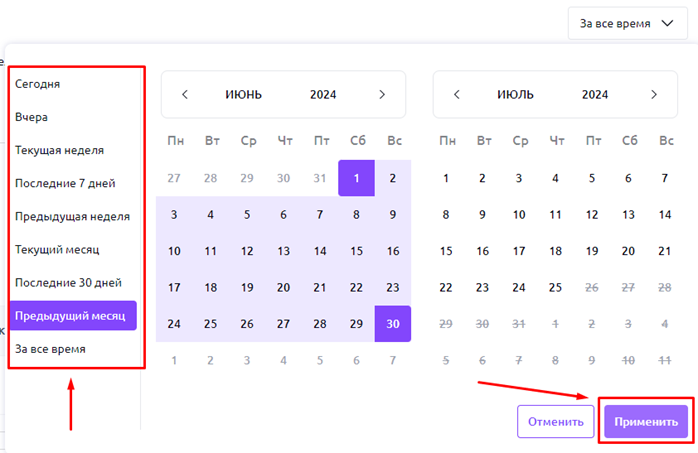Pick 'Предыдущая неделя' preset

click(x=72, y=216)
